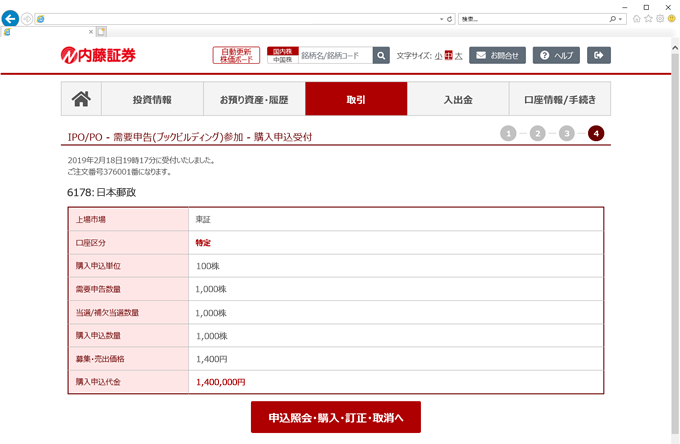The width and height of the screenshot is (680, 444).
Task: Click step 2 progress indicator
Action: coord(537,134)
